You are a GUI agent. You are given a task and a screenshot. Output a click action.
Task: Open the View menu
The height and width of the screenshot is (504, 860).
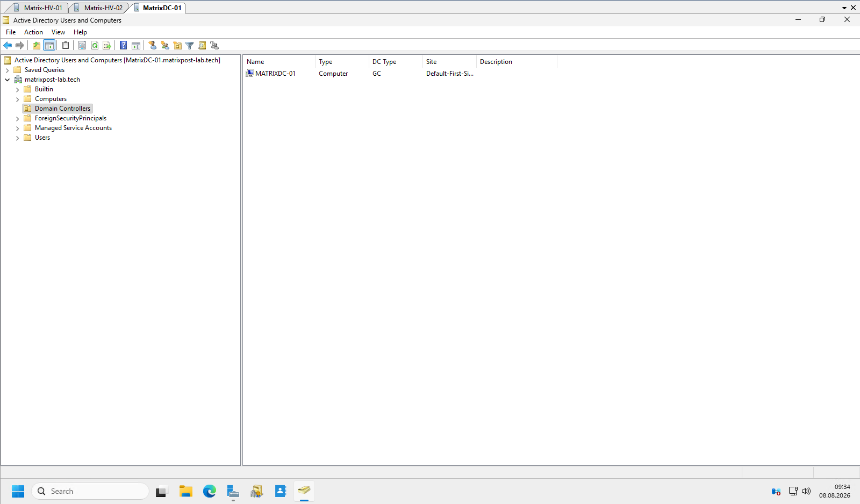[x=58, y=32]
